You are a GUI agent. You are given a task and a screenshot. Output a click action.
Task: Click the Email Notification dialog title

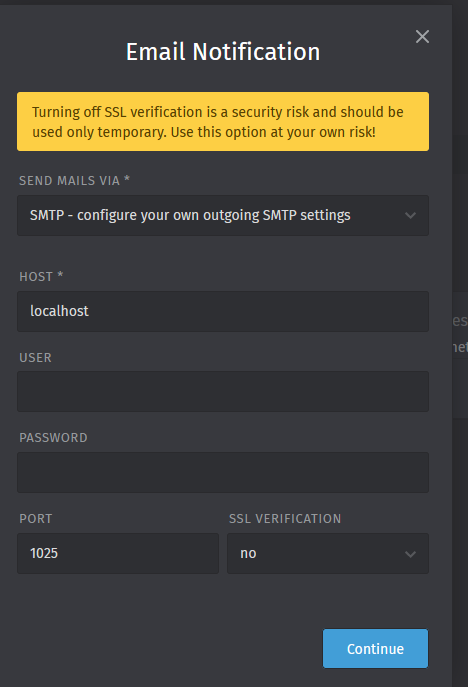tap(223, 52)
